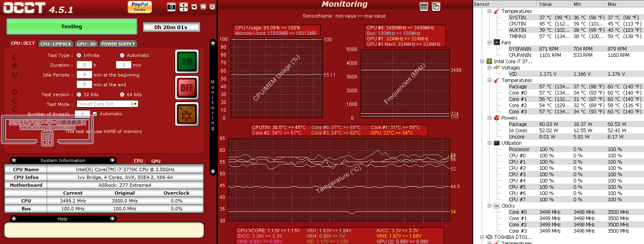Click the red OFF button to stop test

[187, 88]
